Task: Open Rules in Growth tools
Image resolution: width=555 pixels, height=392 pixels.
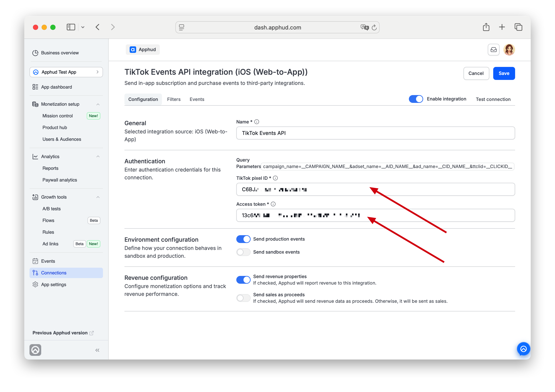Action: tap(48, 232)
